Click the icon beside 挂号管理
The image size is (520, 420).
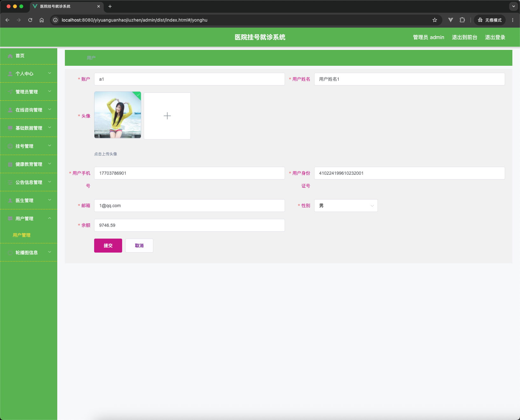click(10, 146)
